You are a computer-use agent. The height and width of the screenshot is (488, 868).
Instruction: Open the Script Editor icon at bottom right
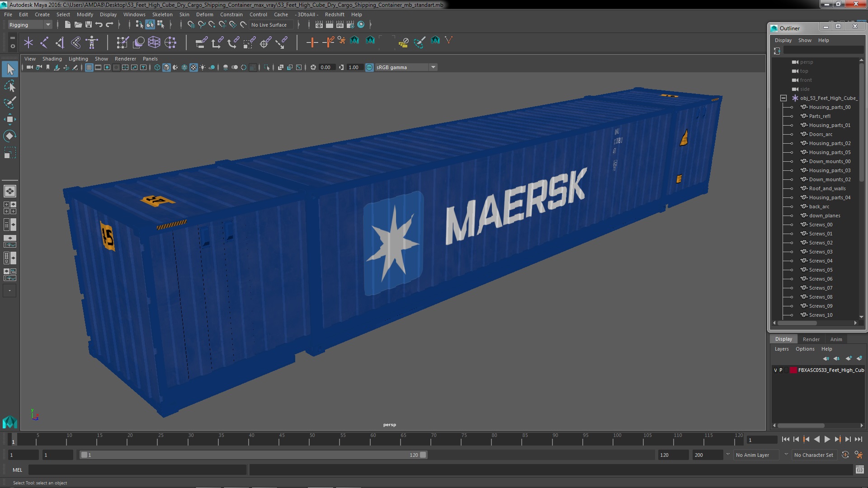(859, 470)
